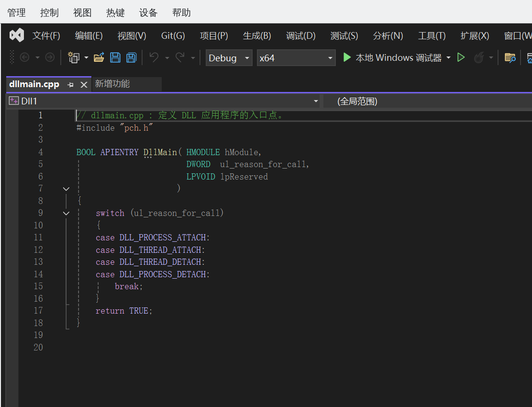Screen dimensions: 532x407
Task: Open the 生成(B) build menu
Action: click(x=257, y=36)
